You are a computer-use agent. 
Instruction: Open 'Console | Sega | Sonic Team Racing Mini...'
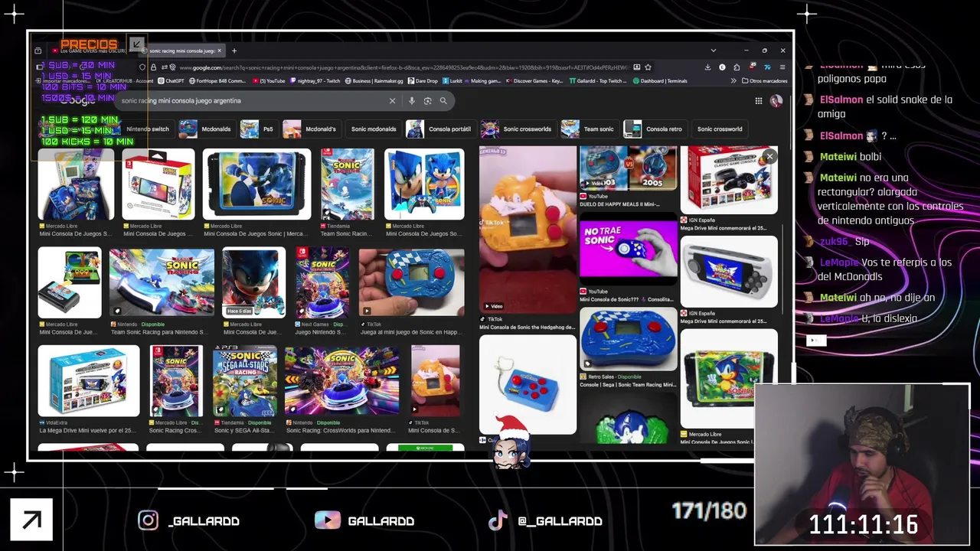pyautogui.click(x=629, y=384)
